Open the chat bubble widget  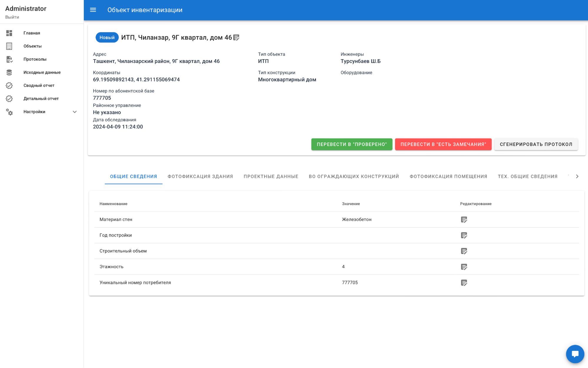point(575,354)
